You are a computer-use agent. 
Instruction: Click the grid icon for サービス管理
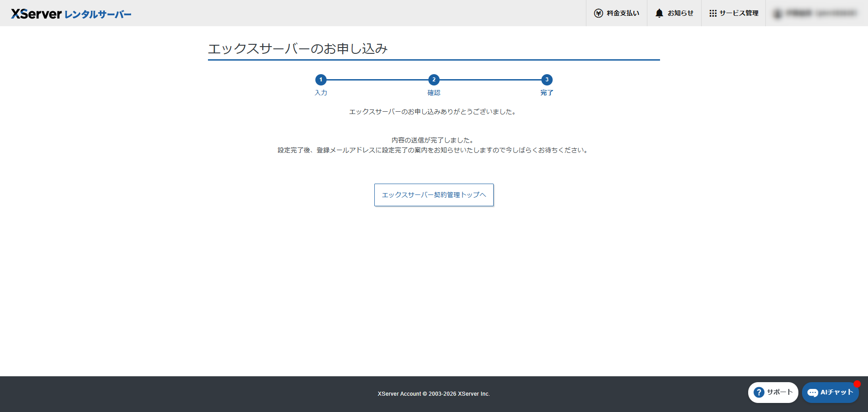[x=713, y=13]
